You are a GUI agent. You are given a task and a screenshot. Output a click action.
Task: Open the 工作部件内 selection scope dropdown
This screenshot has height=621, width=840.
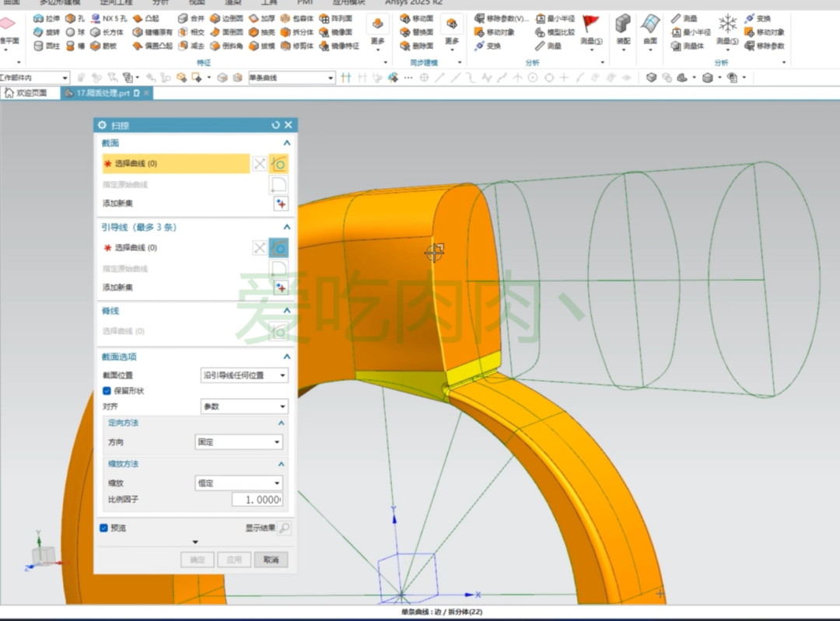(x=35, y=78)
